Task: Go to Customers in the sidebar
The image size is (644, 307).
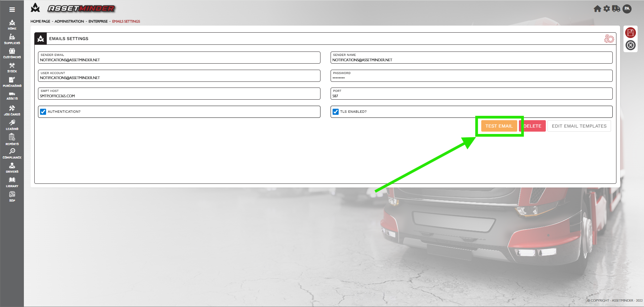Action: click(12, 53)
